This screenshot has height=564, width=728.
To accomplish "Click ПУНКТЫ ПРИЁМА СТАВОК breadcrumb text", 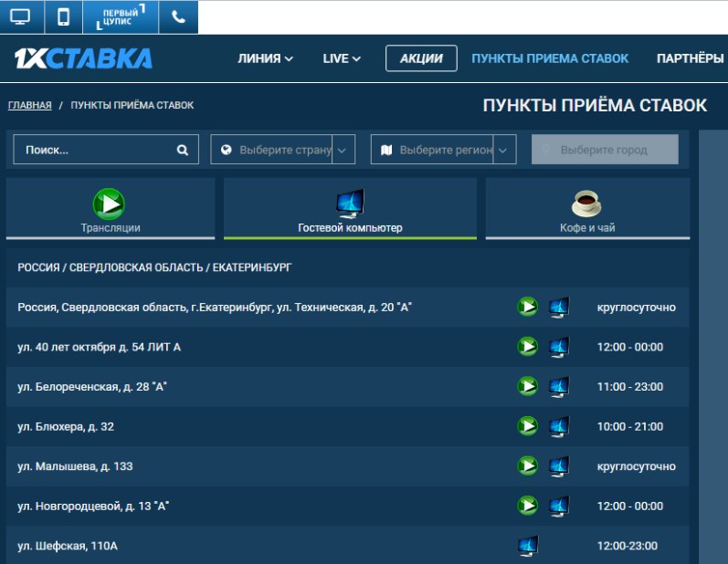I will pos(132,105).
